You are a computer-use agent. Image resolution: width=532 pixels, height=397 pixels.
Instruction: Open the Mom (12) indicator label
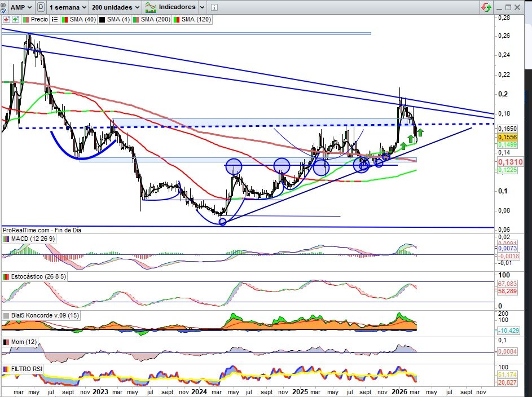20,342
